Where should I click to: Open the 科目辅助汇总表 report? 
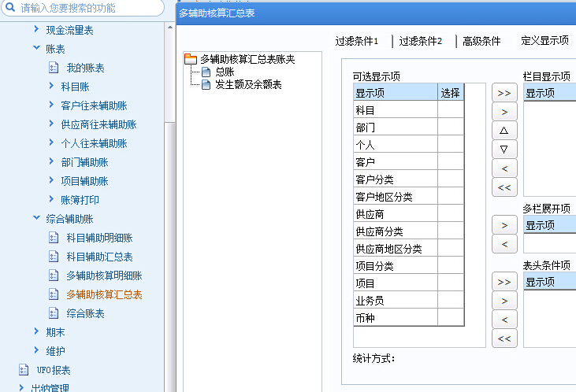point(99,257)
